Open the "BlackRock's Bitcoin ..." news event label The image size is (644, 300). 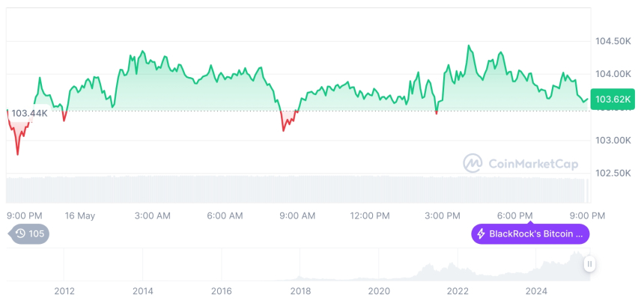tap(530, 234)
